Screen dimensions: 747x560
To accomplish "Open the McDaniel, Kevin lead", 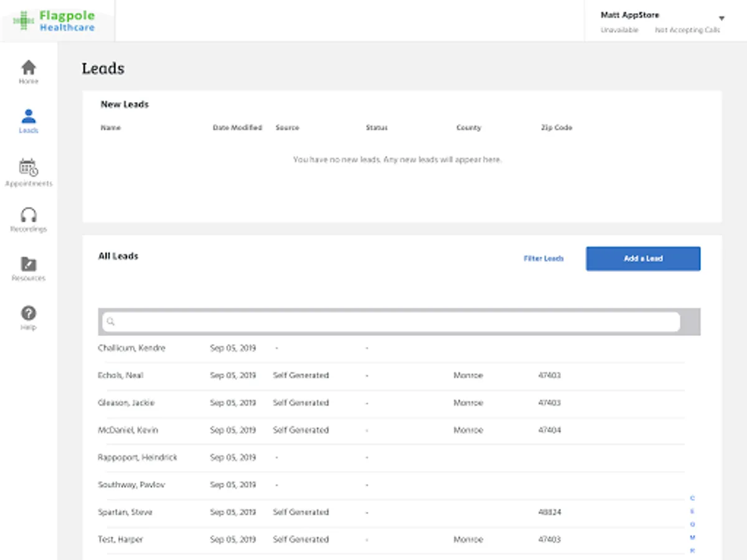I will (128, 431).
